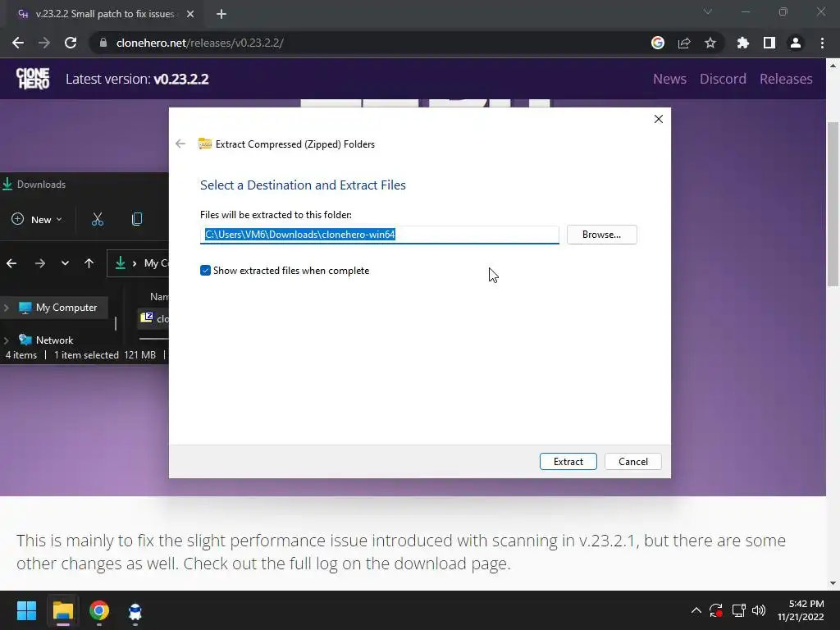Open the Windows Start menu
840x630 pixels.
click(x=26, y=610)
